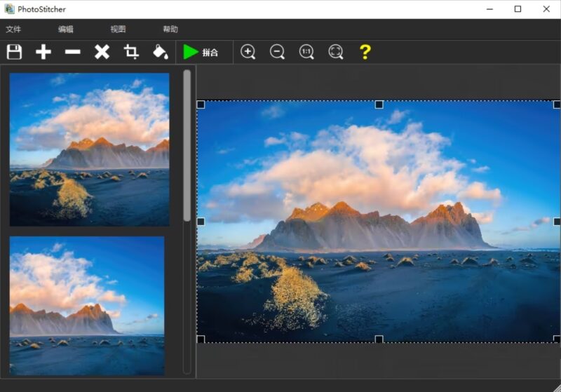Remove selected image with minus icon
561x392 pixels.
(x=73, y=52)
